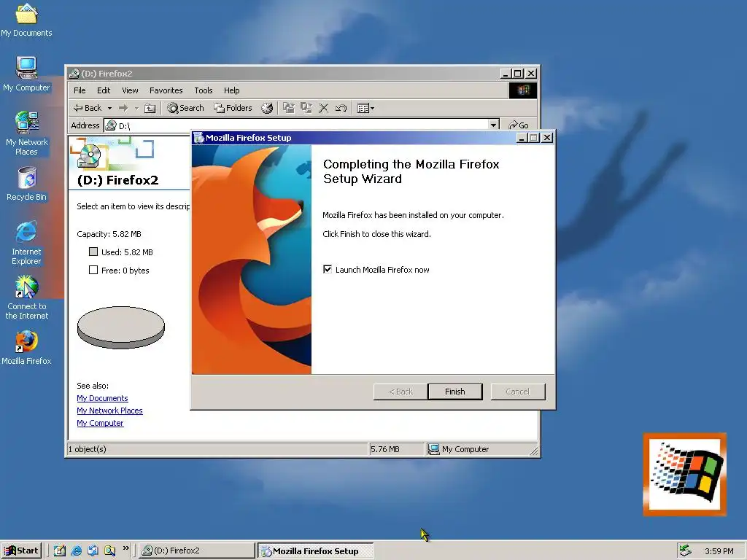Open the Edit menu in Explorer
Screen dimensions: 747x560
pos(104,90)
